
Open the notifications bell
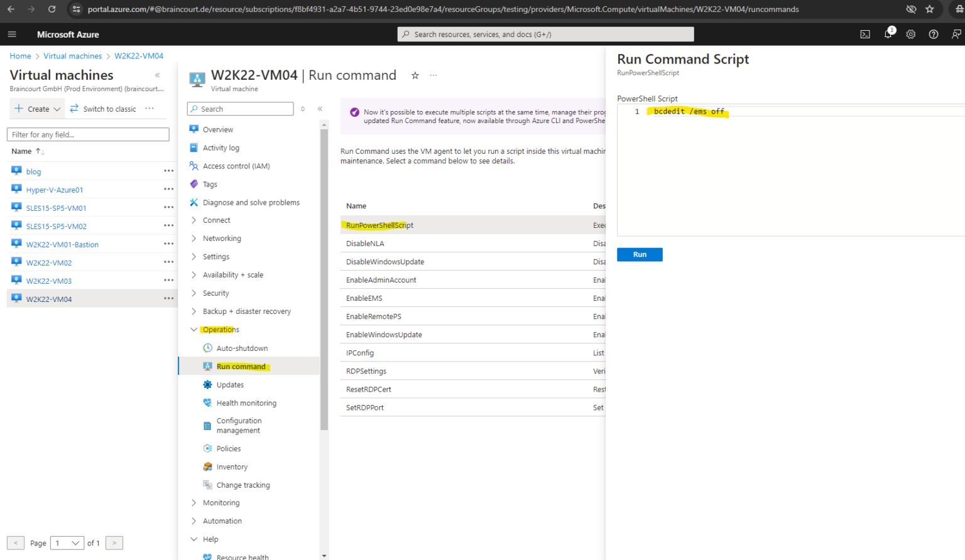[x=888, y=35]
